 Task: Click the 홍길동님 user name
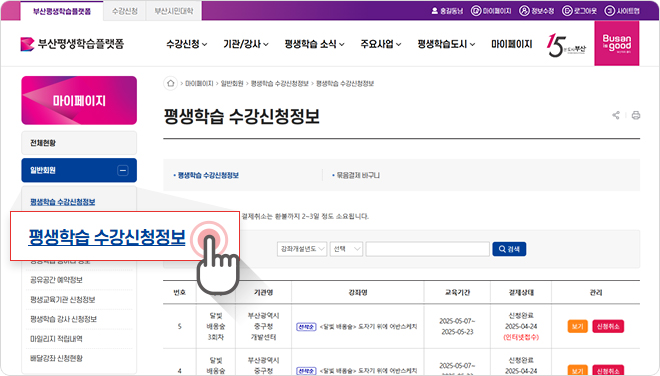coord(447,11)
